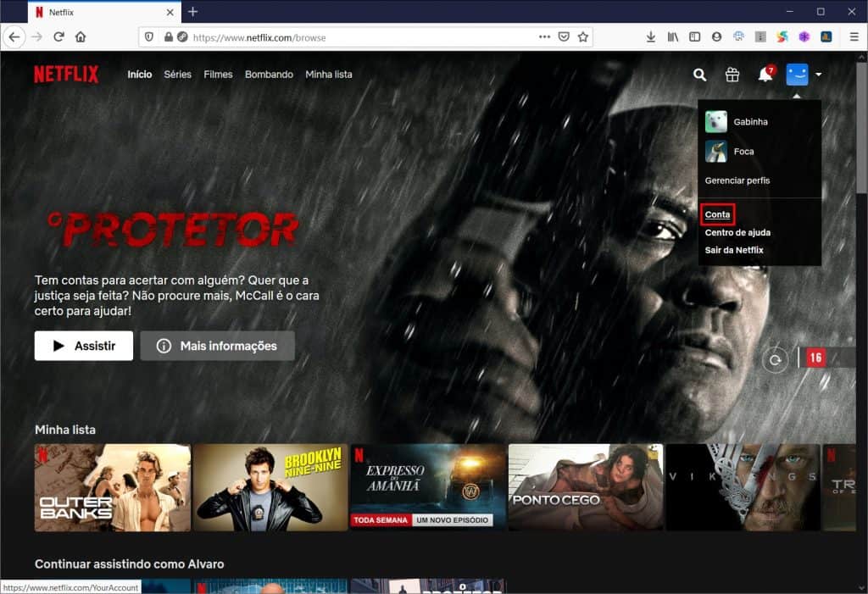Select the Netflix browser tab

click(x=103, y=12)
